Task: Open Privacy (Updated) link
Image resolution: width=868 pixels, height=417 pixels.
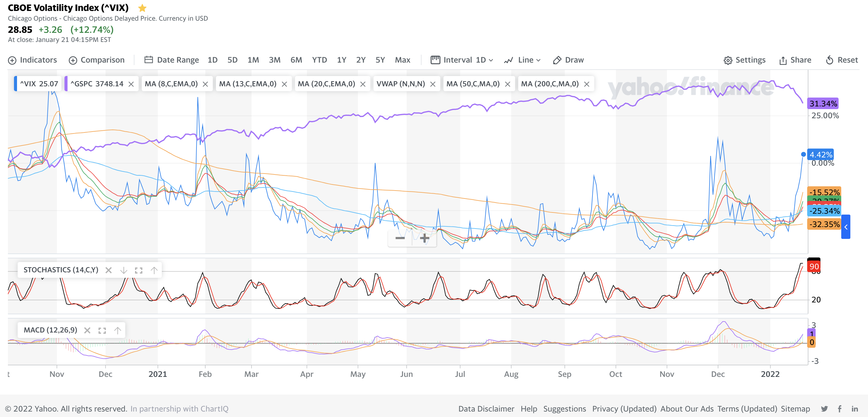Action: [x=624, y=408]
